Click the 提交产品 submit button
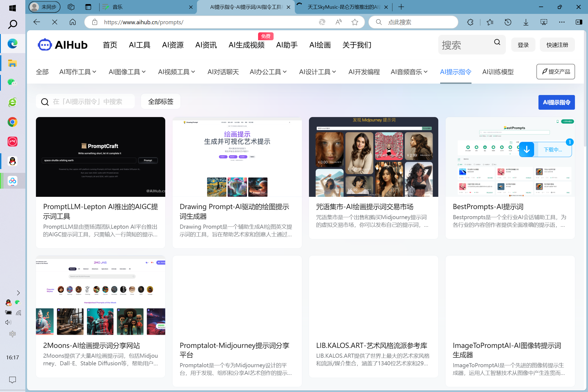The height and width of the screenshot is (392, 588). pos(556,72)
